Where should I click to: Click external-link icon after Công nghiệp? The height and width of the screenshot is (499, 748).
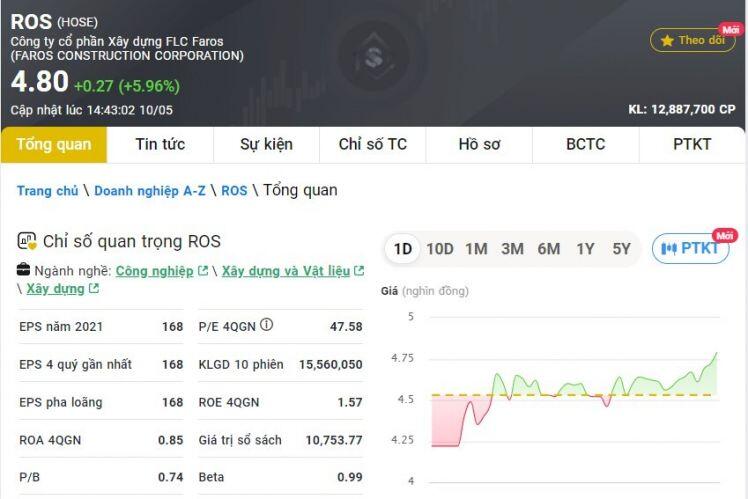[x=203, y=270]
